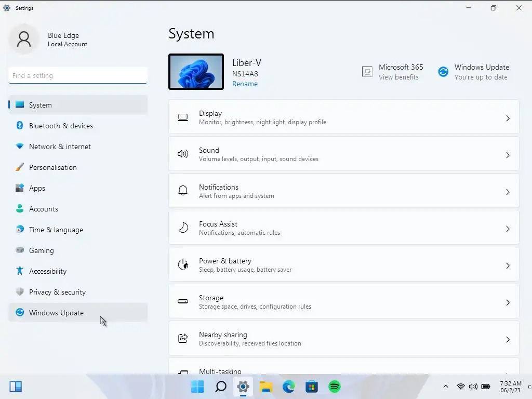
Task: Expand Notifications settings chevron
Action: pyautogui.click(x=508, y=192)
